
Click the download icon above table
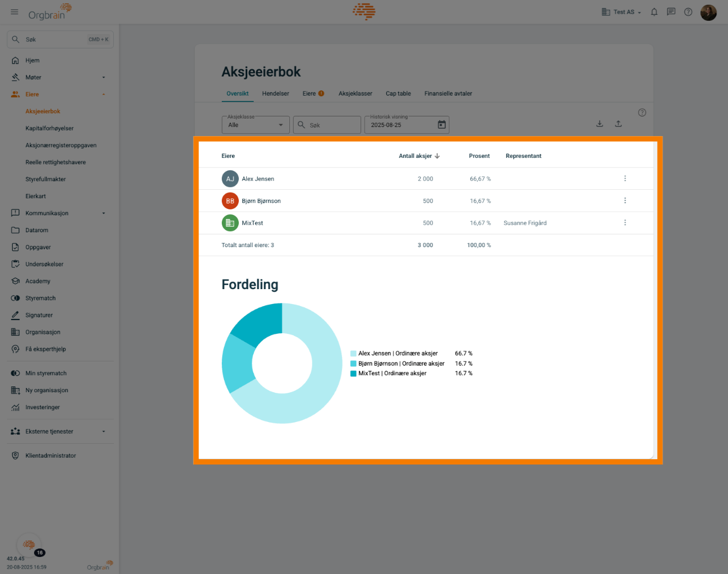[x=599, y=124]
